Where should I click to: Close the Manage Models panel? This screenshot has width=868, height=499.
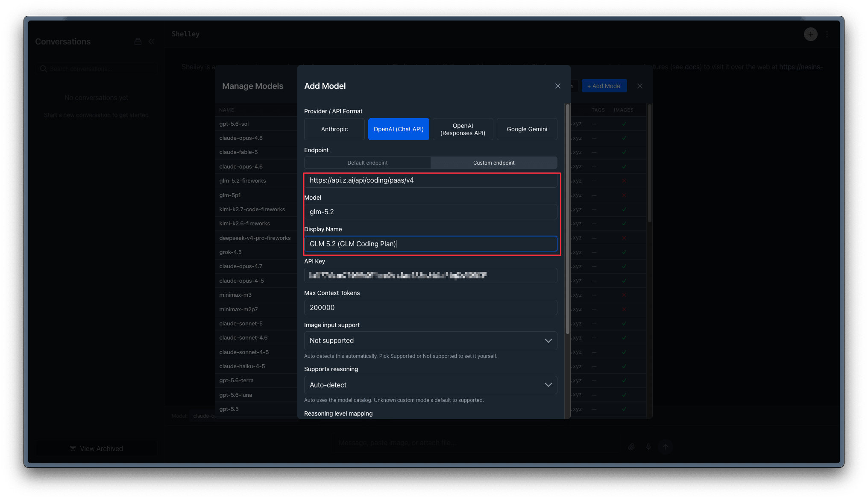[x=640, y=86]
